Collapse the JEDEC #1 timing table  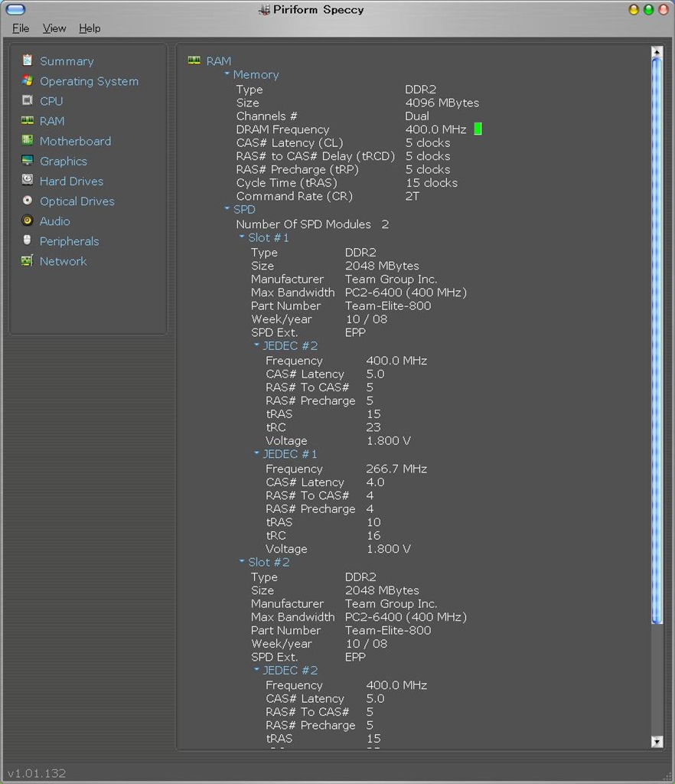pyautogui.click(x=257, y=453)
